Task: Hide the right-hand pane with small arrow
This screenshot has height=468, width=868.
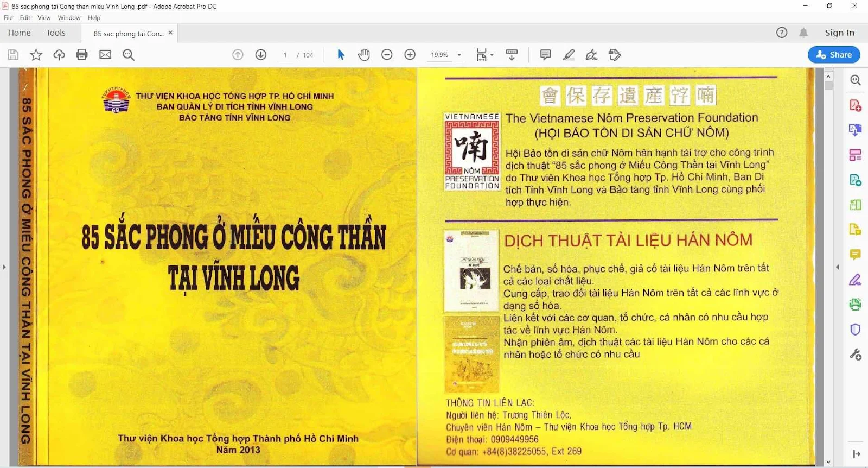Action: coord(837,267)
